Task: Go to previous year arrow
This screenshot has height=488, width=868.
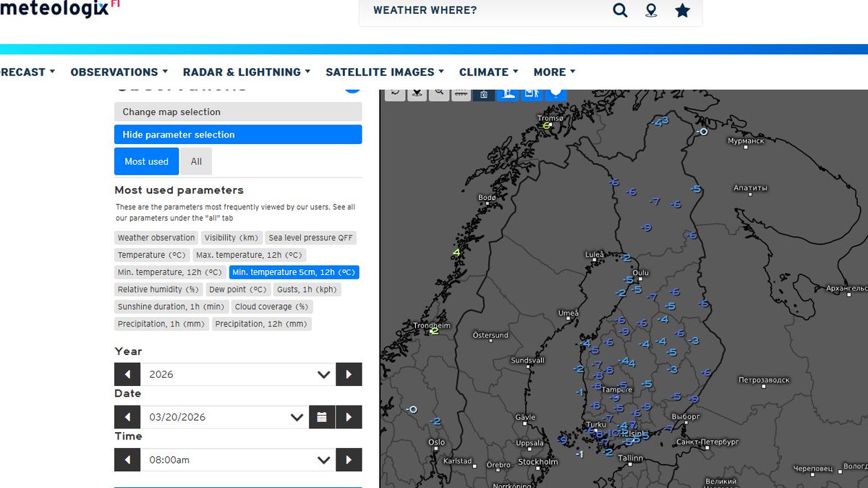Action: (127, 374)
